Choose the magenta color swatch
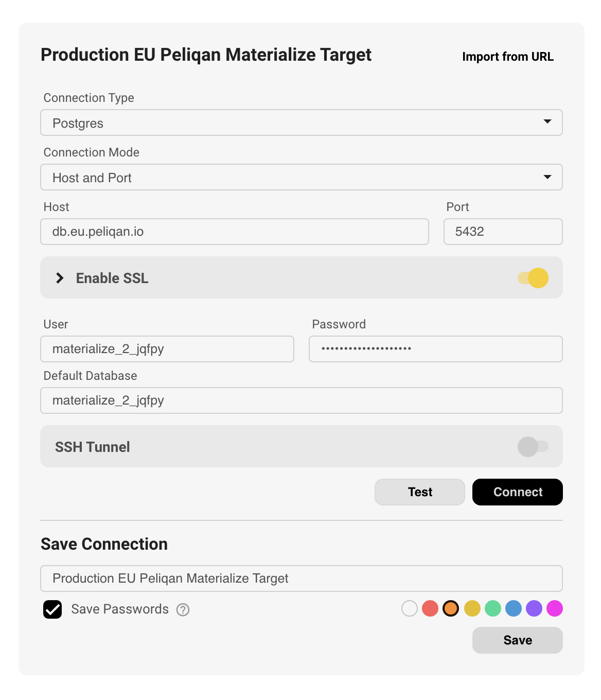This screenshot has height=700, width=601. tap(555, 608)
